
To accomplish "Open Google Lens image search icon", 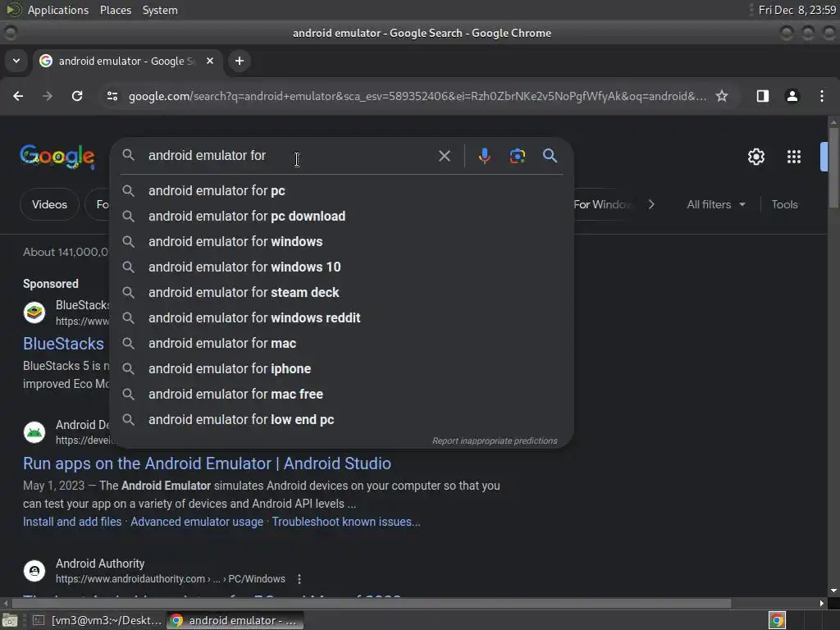I will [x=517, y=156].
